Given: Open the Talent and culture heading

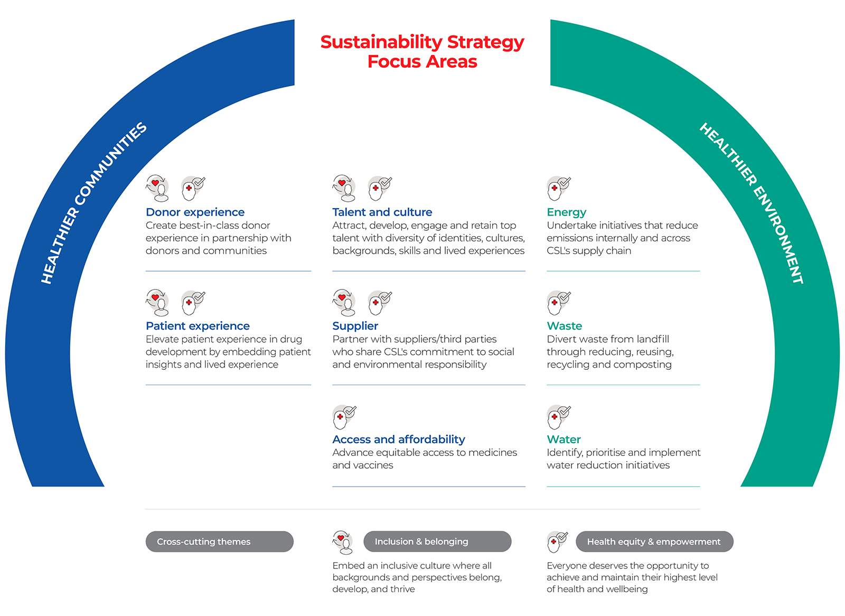Looking at the screenshot, I should (x=382, y=212).
